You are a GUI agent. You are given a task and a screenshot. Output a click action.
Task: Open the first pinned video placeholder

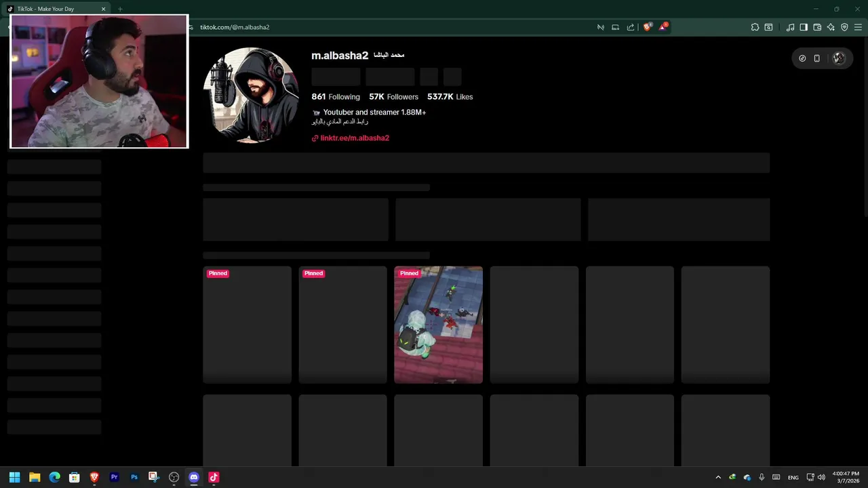[x=247, y=325]
